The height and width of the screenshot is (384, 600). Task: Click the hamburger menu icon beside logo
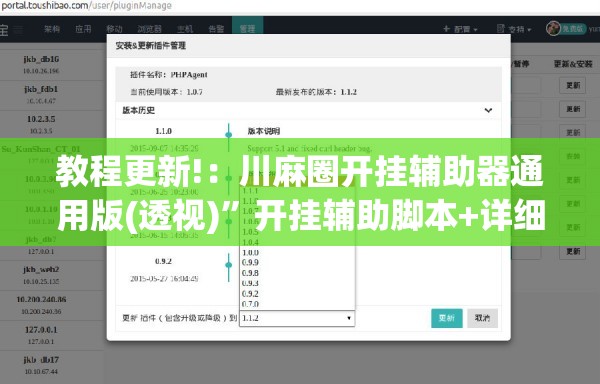[x=18, y=29]
